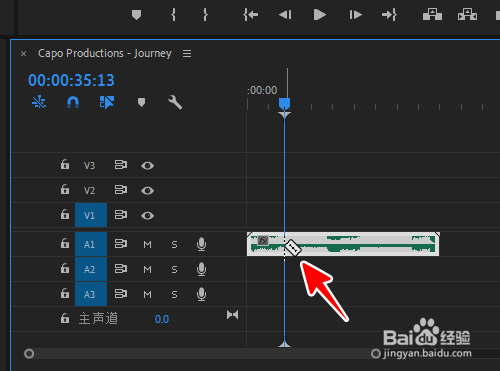Toggle A3 track targeting
Image resolution: width=500 pixels, height=371 pixels.
(x=91, y=294)
